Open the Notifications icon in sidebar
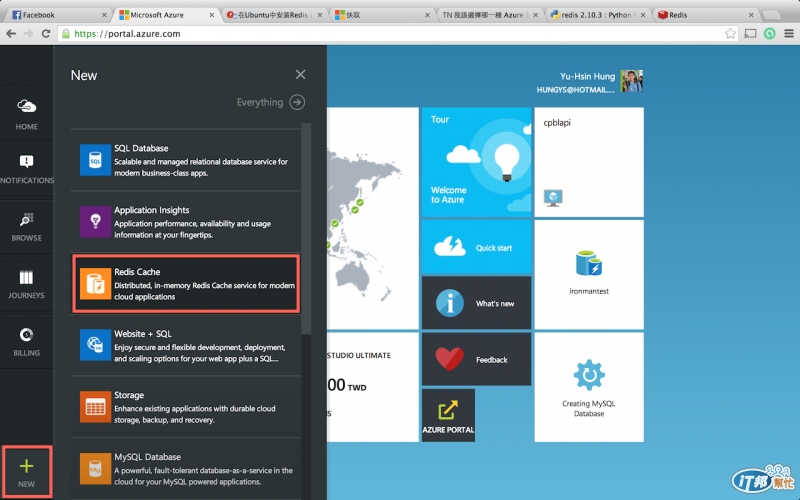 (x=27, y=162)
